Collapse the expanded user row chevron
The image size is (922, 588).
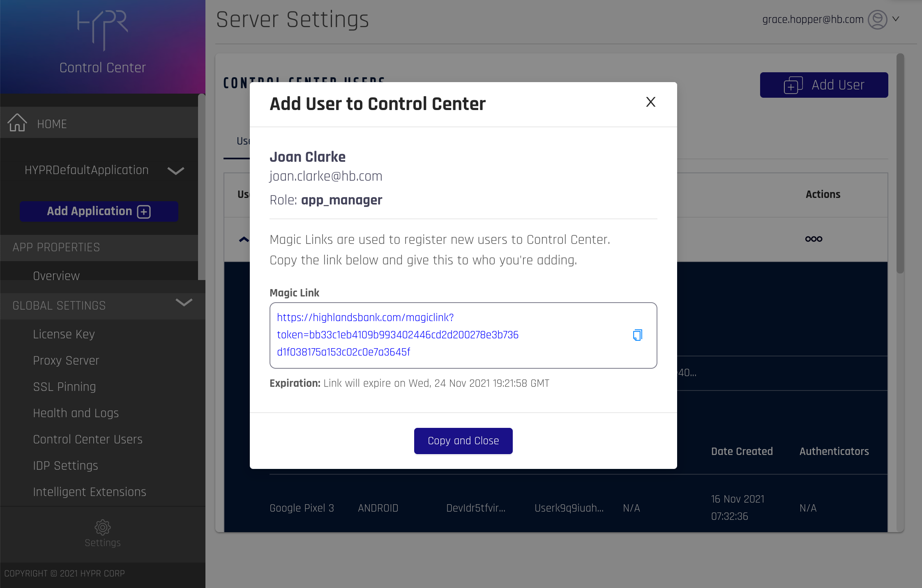[244, 239]
